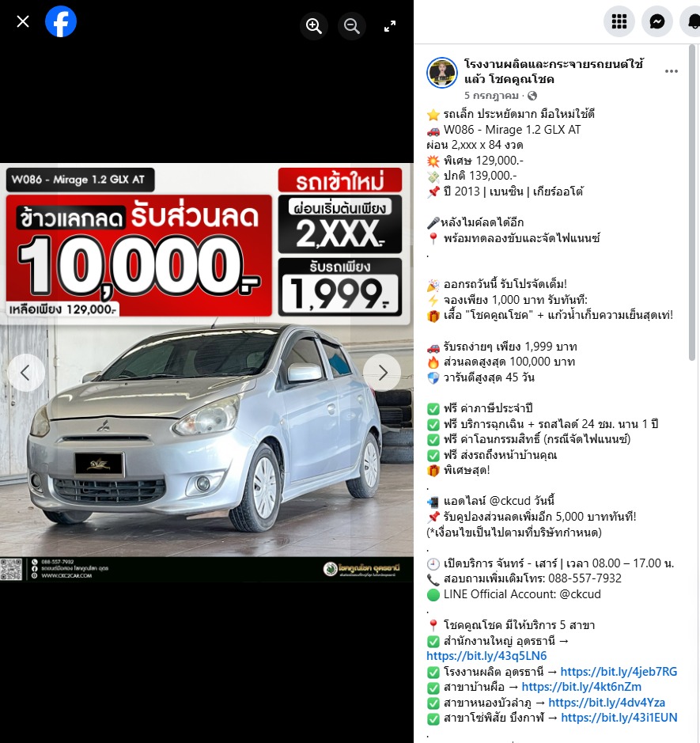
Task: Open the link https://bit.ly/4jeb7RG
Action: click(619, 672)
